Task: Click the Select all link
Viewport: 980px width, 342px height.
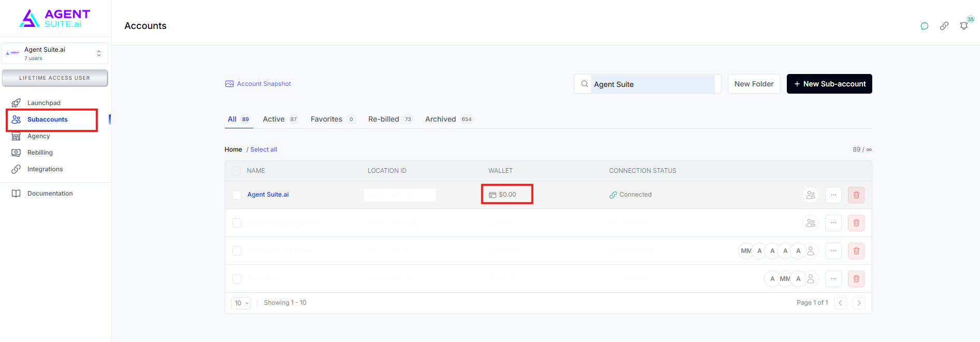Action: point(264,150)
